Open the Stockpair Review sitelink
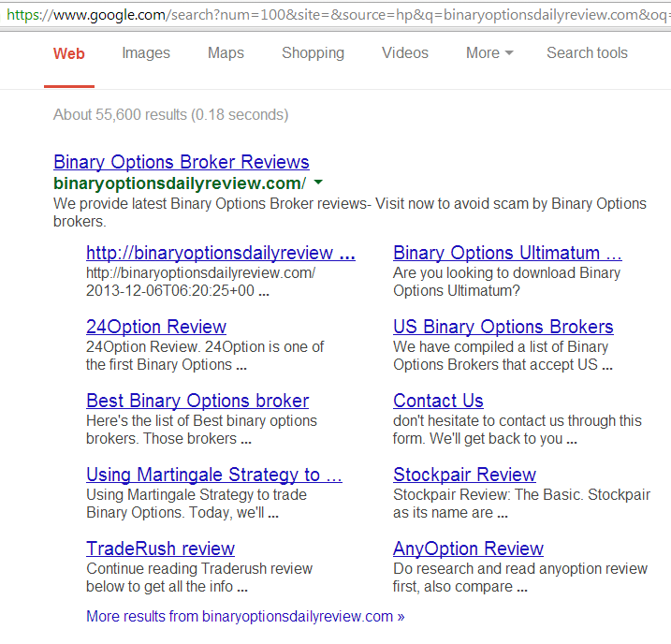Viewport: 671px width, 644px height. pos(464,475)
